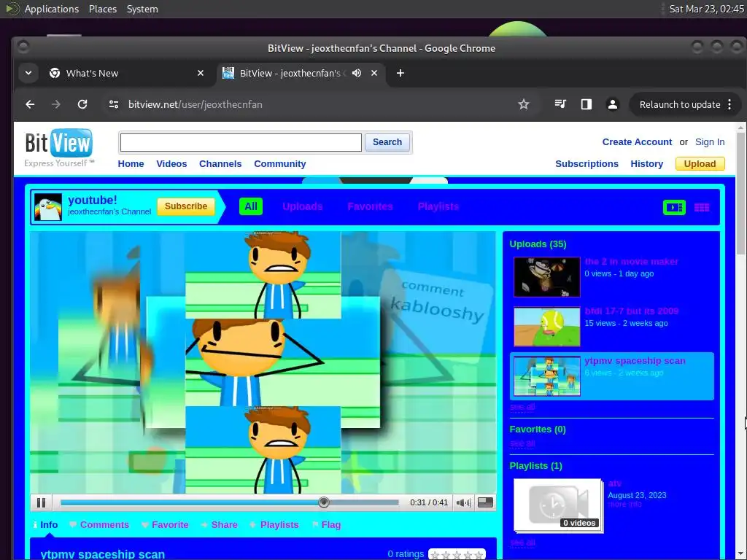
Task: Open the Videos navigation link
Action: click(171, 164)
